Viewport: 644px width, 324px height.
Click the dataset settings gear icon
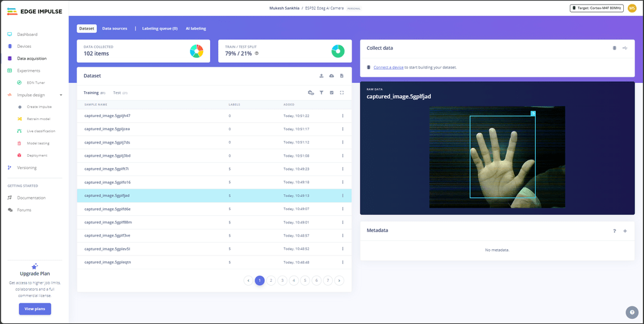click(311, 93)
